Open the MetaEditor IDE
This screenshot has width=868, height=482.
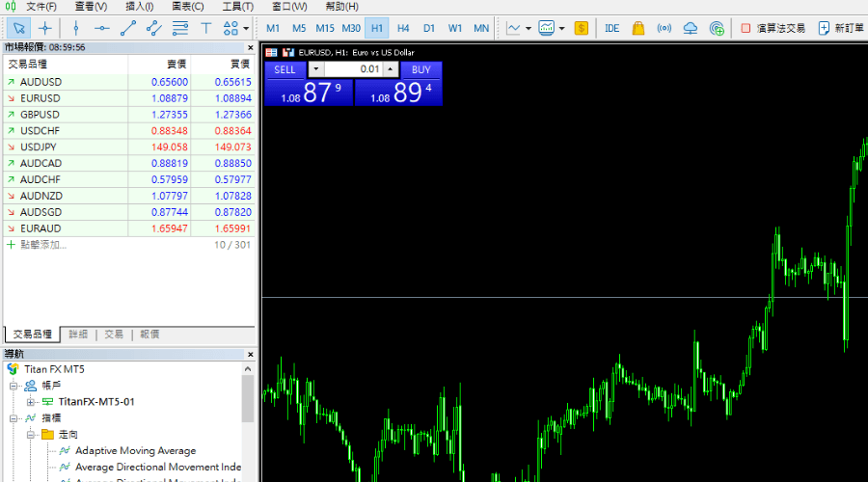point(611,28)
